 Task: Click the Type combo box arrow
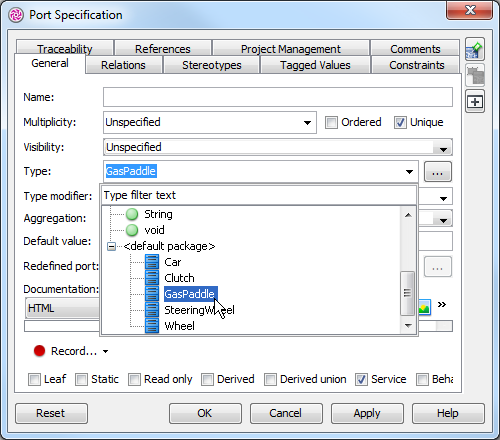coord(409,172)
